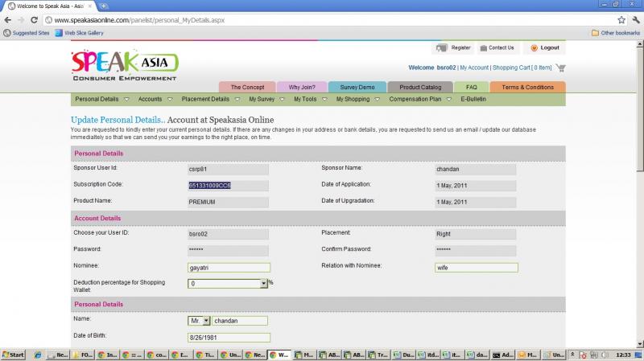The width and height of the screenshot is (644, 361).
Task: Open the Survey Demo tab
Action: (357, 87)
